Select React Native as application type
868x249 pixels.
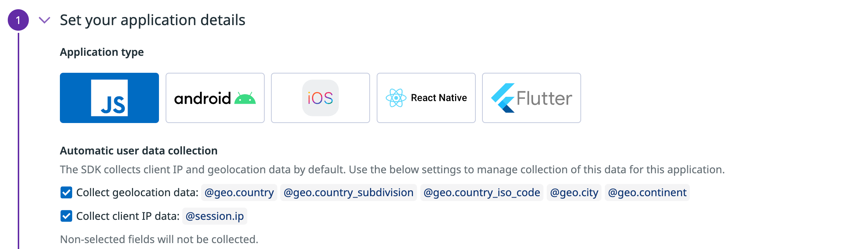pyautogui.click(x=426, y=98)
